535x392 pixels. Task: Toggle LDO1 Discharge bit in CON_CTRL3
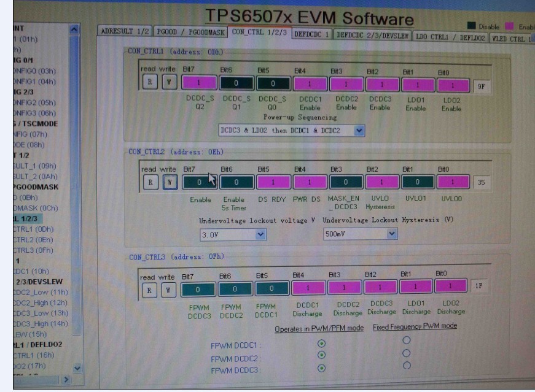(416, 286)
